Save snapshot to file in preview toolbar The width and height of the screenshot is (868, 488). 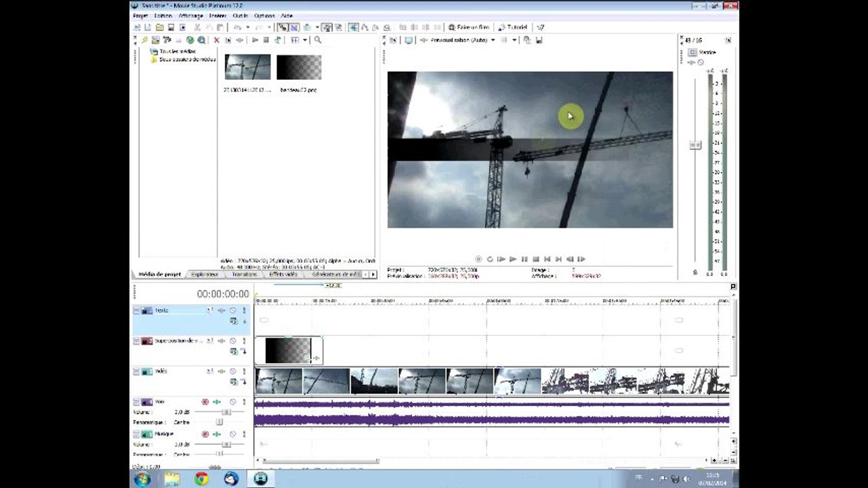(539, 40)
